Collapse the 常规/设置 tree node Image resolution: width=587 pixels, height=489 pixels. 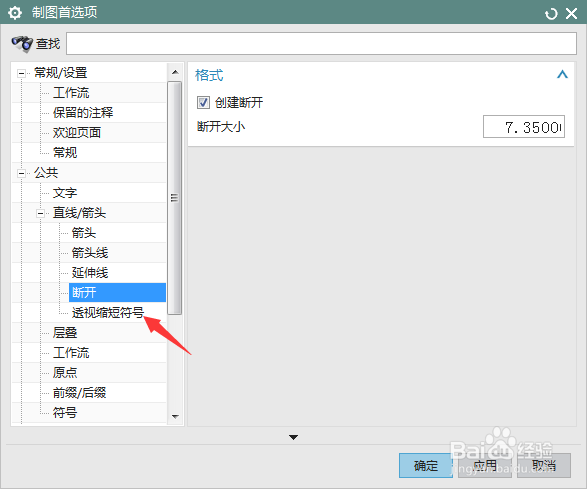[x=21, y=73]
